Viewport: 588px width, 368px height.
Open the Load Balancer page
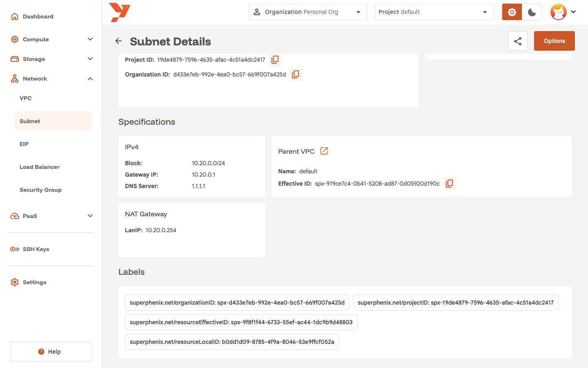[x=53, y=167]
